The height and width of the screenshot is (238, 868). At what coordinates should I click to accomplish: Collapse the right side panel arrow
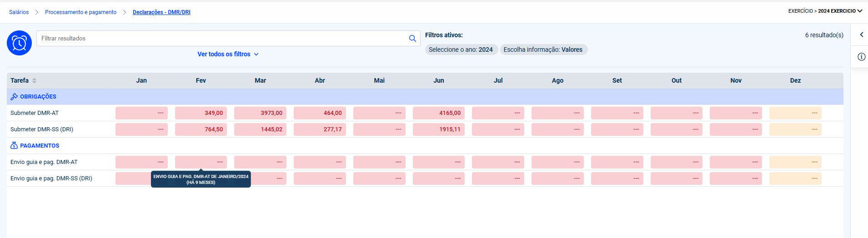[861, 35]
